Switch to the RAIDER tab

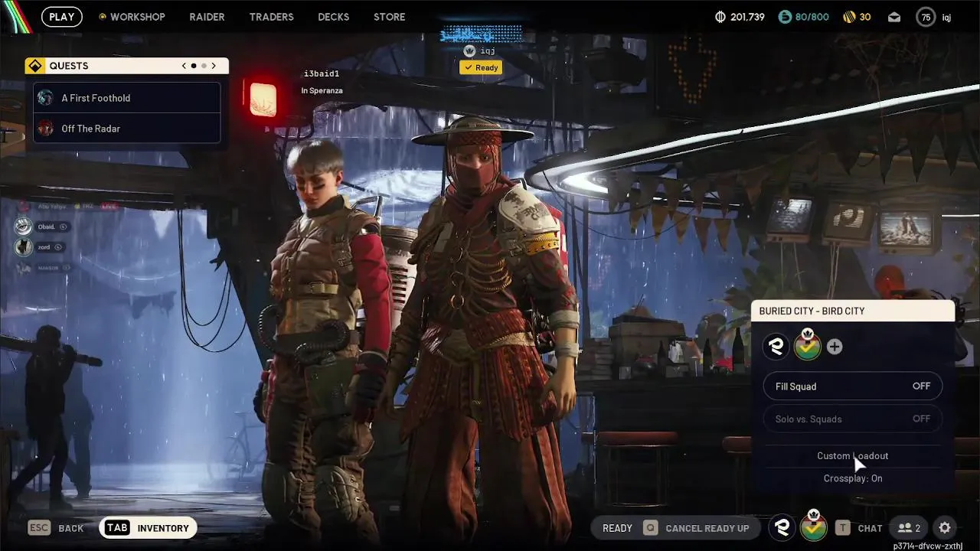pyautogui.click(x=207, y=17)
